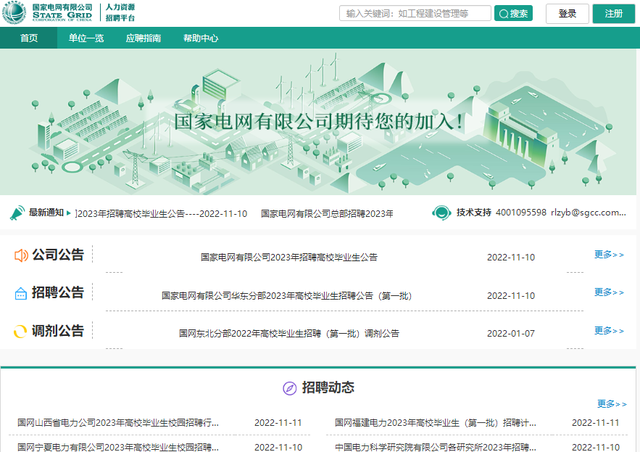Open 中国电力科学研究院各研究所2023年招聘 news item

(x=436, y=447)
